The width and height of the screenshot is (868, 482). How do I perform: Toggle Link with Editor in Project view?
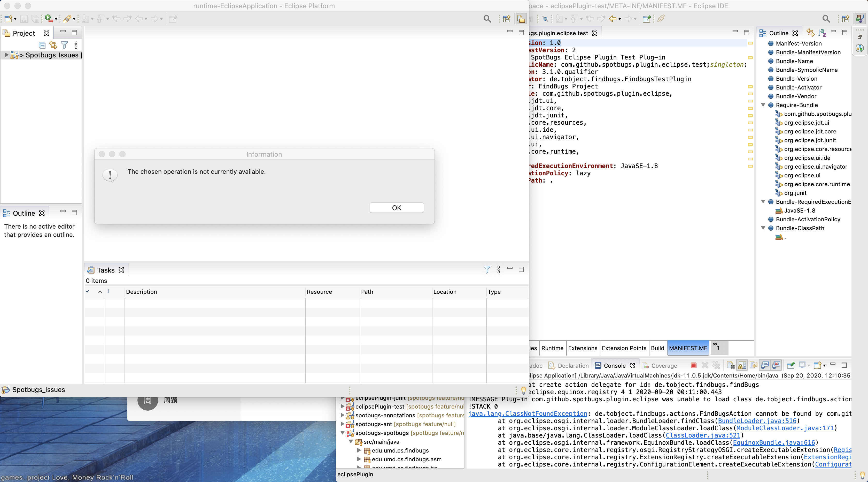pos(53,45)
